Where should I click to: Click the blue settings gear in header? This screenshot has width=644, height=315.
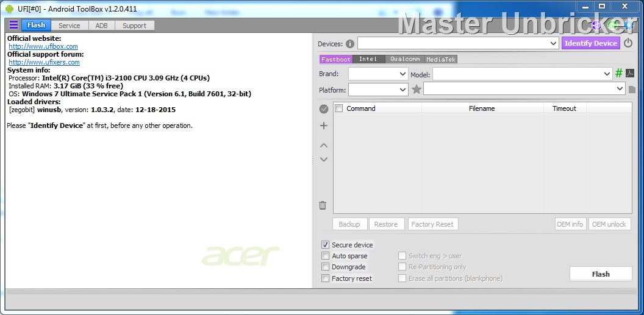point(629,26)
